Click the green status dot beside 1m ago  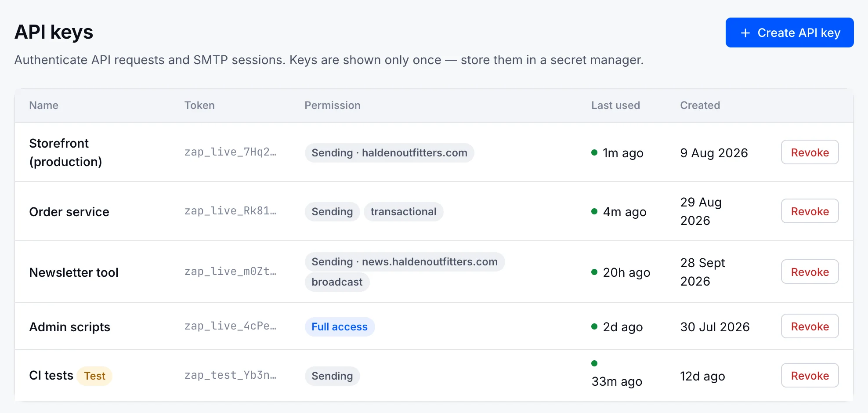coord(594,152)
